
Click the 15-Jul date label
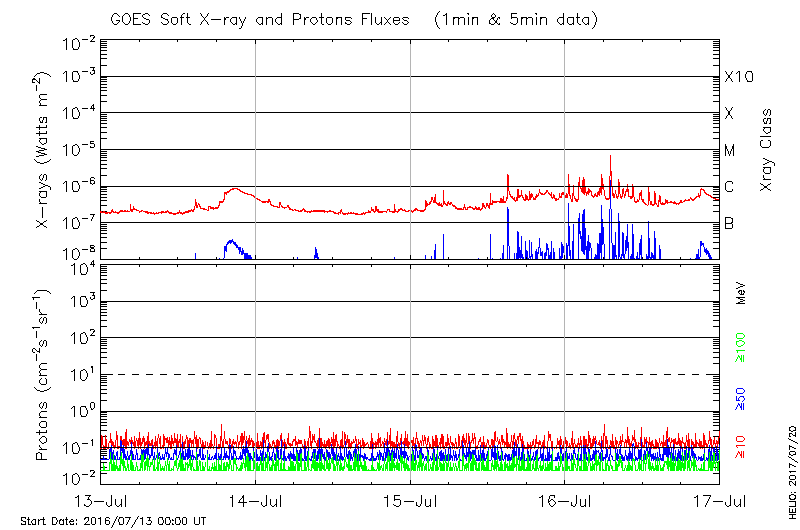click(x=410, y=499)
